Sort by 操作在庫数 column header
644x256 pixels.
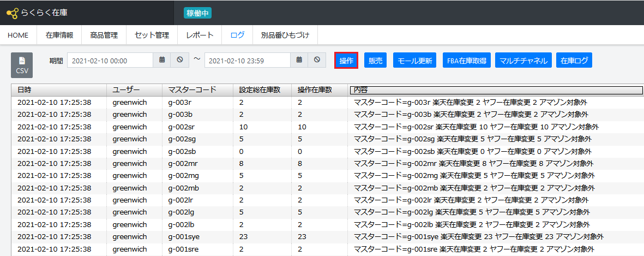point(319,90)
